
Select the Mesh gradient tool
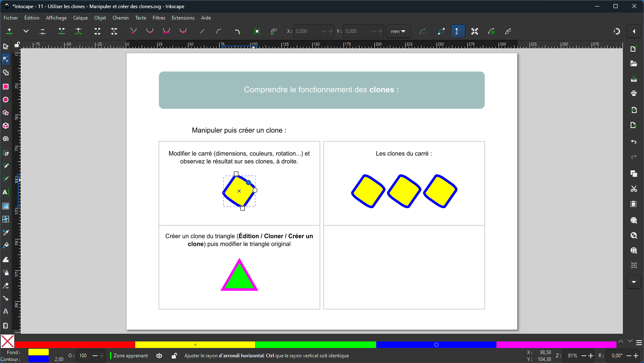point(6,219)
